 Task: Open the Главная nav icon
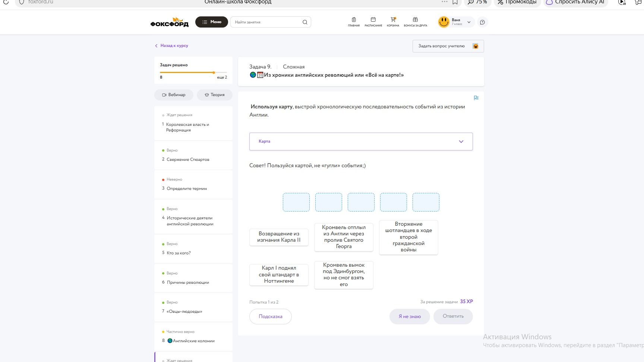[354, 22]
